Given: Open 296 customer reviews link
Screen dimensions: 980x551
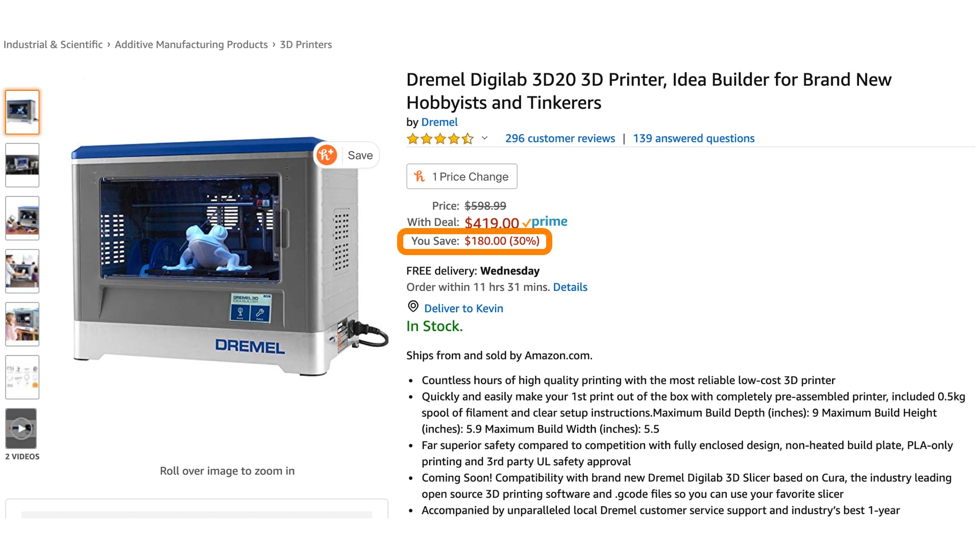Looking at the screenshot, I should (x=560, y=138).
